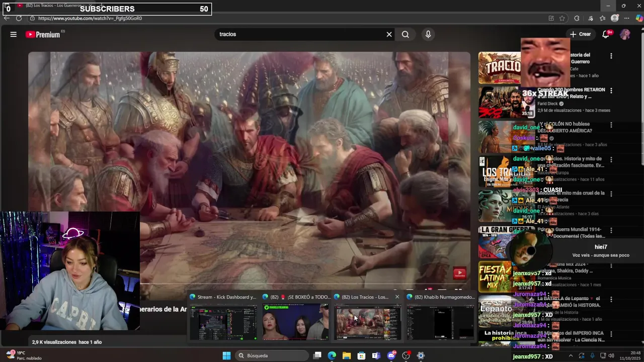The height and width of the screenshot is (362, 644).
Task: Add page to favorites star icon
Action: pos(562,18)
